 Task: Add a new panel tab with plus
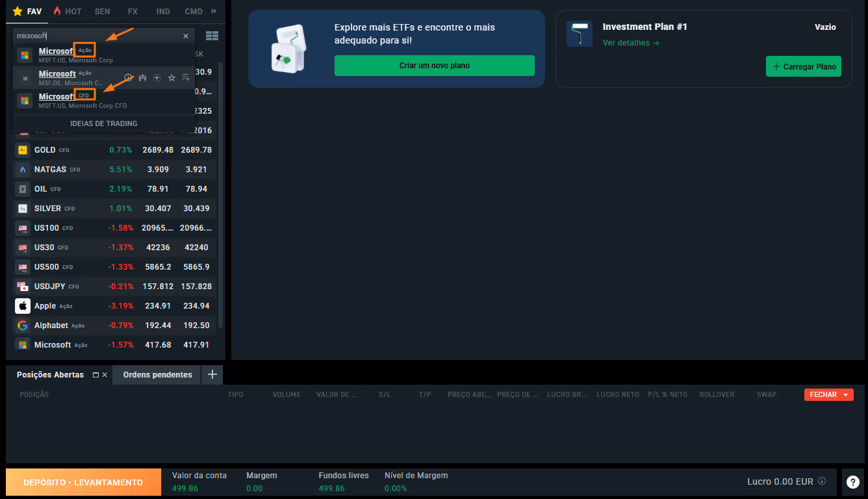tap(212, 375)
